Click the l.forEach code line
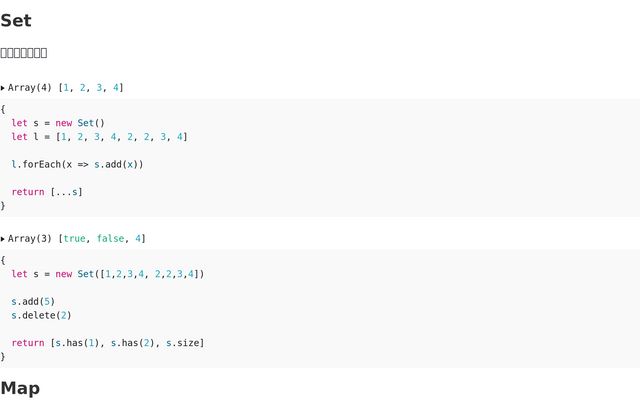Screen dimensions: 640x400 point(77,164)
